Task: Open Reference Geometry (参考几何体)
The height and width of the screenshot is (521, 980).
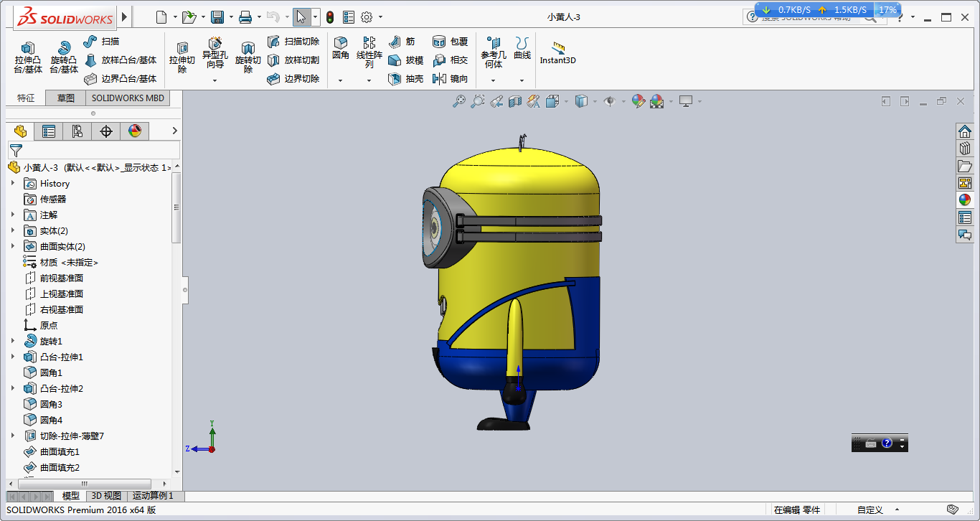Action: point(494,52)
